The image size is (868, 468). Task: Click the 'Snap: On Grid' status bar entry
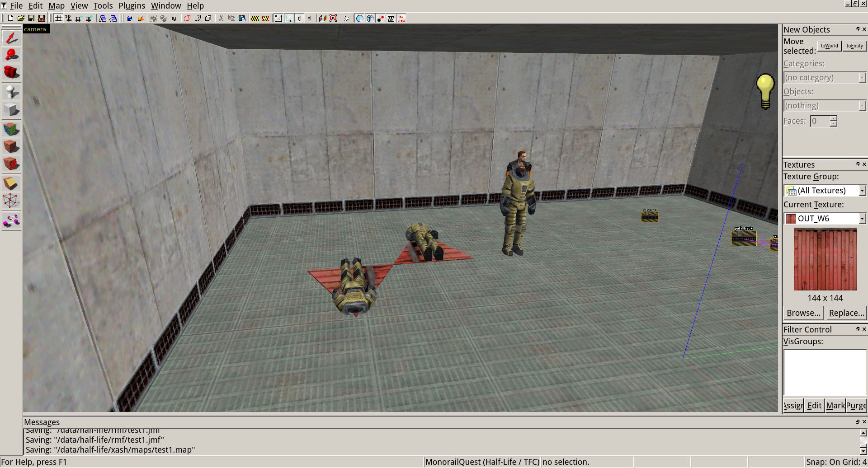[x=836, y=462]
